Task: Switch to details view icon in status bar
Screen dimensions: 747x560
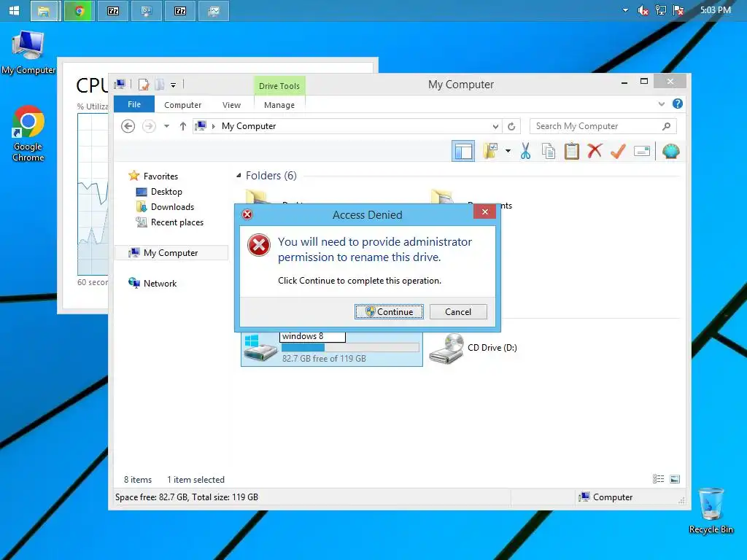Action: pos(659,479)
